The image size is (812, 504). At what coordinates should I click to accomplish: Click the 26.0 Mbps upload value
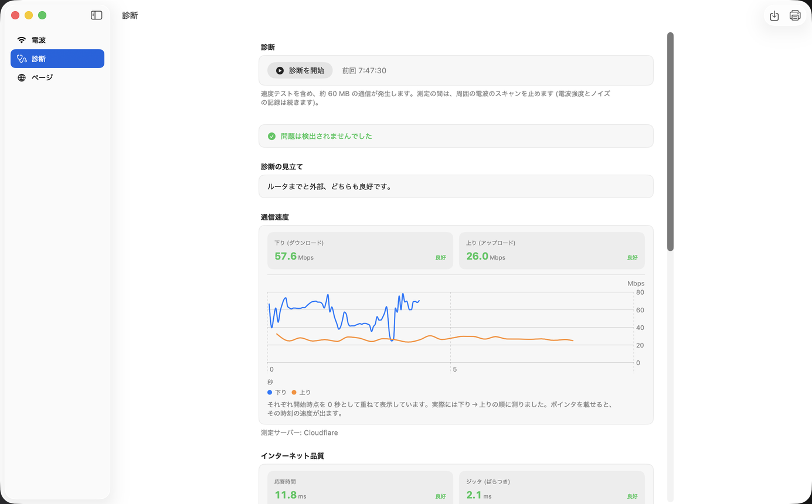coord(485,256)
